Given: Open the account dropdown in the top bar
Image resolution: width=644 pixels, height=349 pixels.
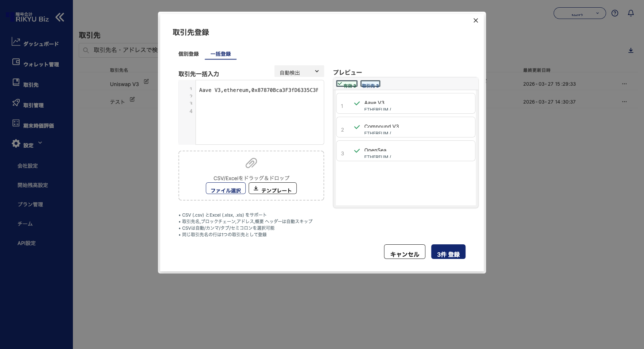Looking at the screenshot, I should click(579, 13).
